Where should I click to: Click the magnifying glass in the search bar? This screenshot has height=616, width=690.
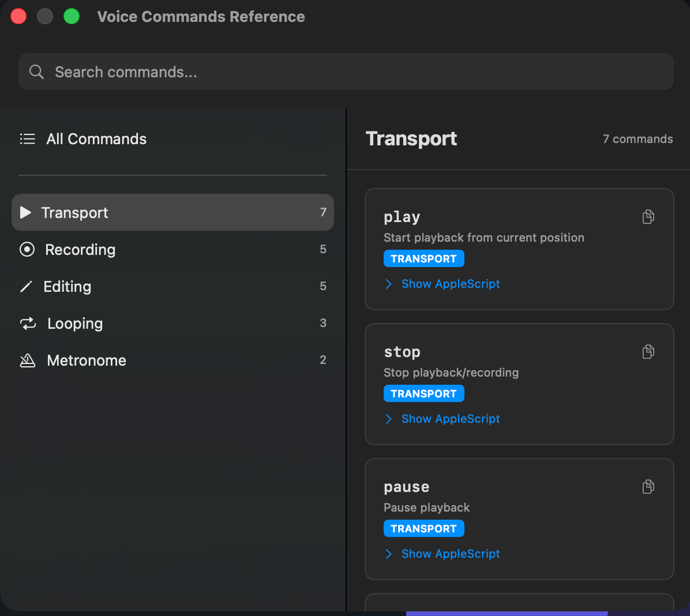[x=36, y=72]
